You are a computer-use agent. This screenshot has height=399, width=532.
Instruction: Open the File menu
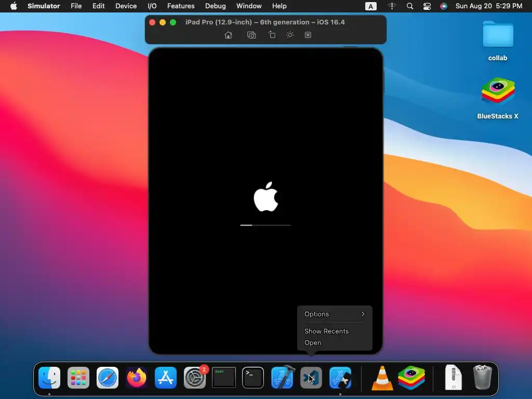(76, 6)
